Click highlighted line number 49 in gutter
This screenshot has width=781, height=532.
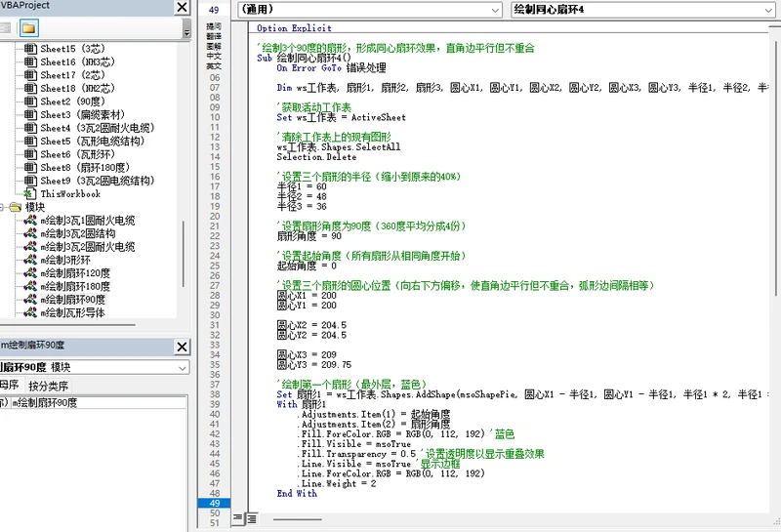tap(214, 503)
